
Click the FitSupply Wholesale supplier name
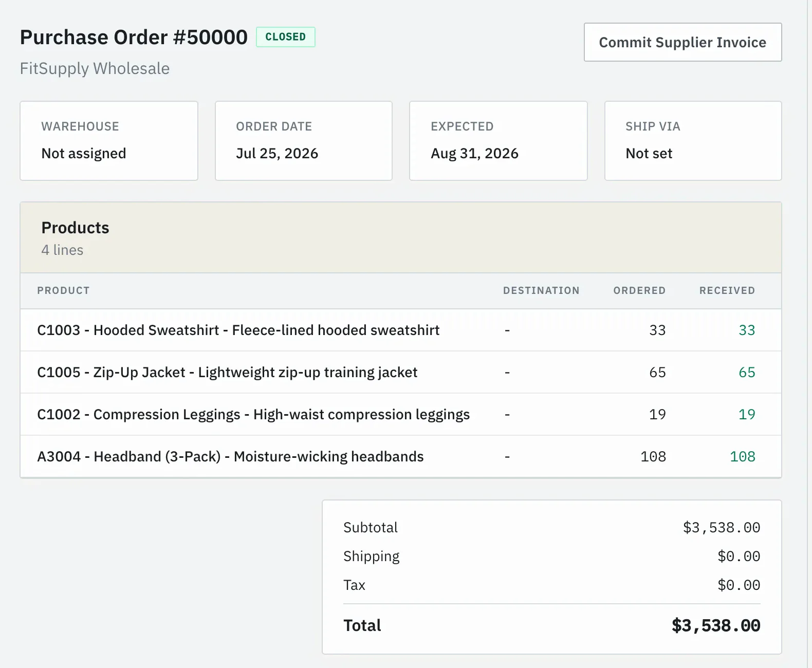click(x=95, y=68)
